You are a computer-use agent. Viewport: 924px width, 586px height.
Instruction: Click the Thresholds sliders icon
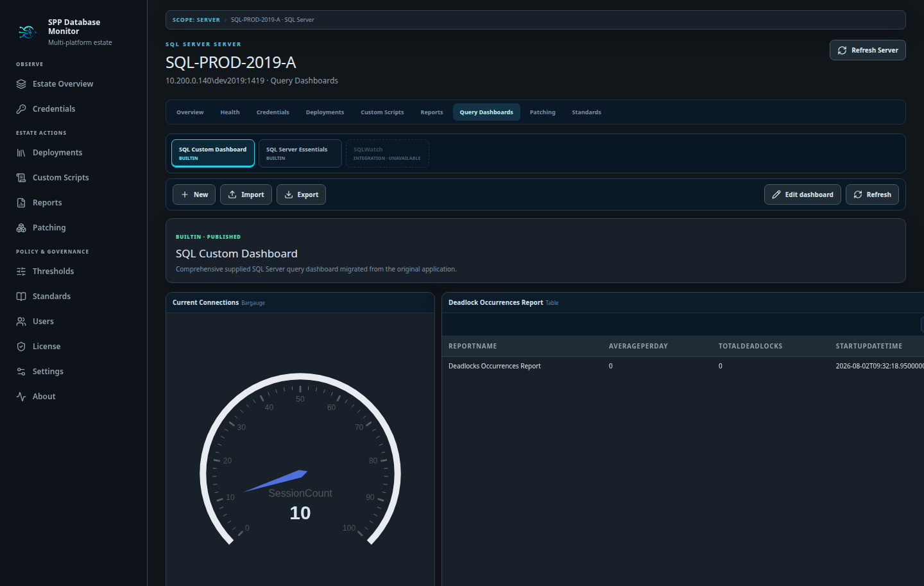(21, 271)
